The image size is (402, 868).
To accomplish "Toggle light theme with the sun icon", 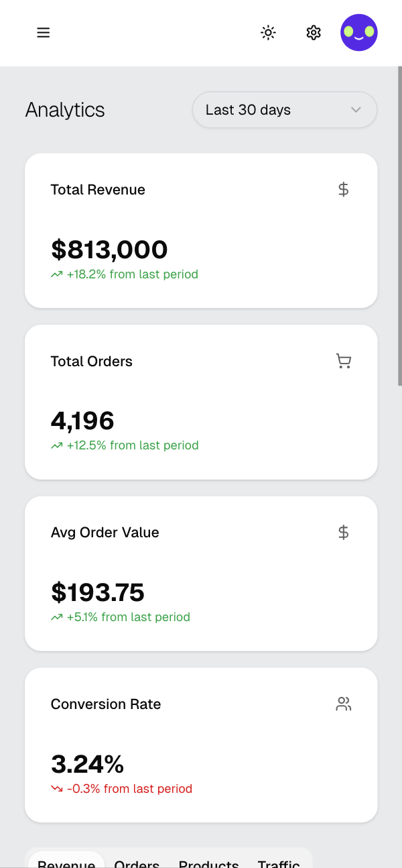I will [x=268, y=32].
